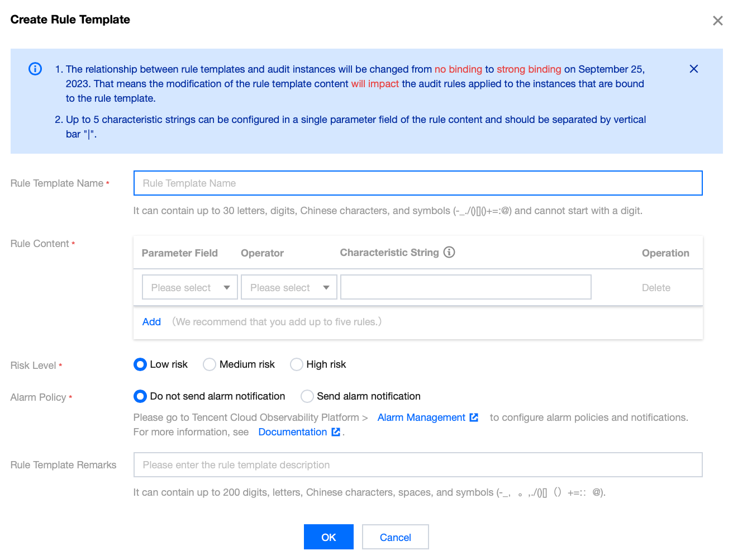The height and width of the screenshot is (560, 733).
Task: Click the info icon in the notice banner
Action: (x=35, y=69)
